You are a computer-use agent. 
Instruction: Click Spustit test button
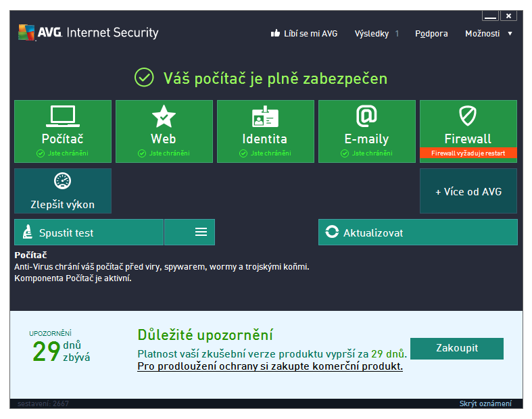(89, 232)
